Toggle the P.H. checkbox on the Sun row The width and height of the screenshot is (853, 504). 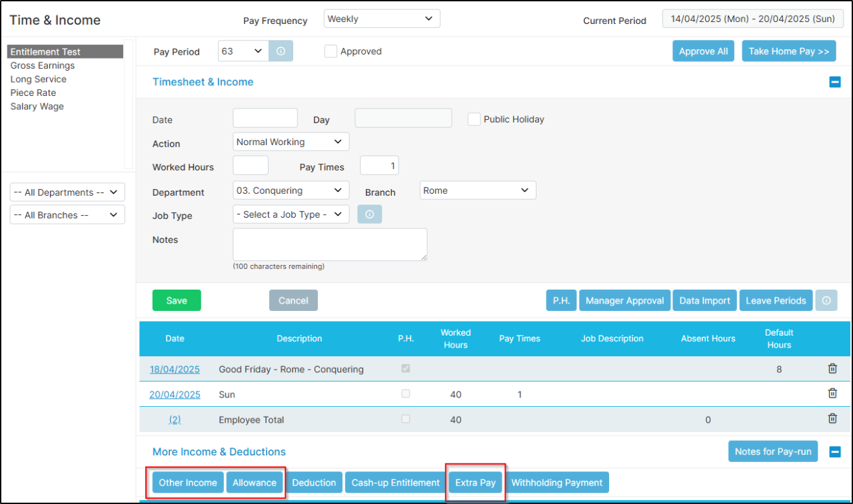tap(405, 393)
